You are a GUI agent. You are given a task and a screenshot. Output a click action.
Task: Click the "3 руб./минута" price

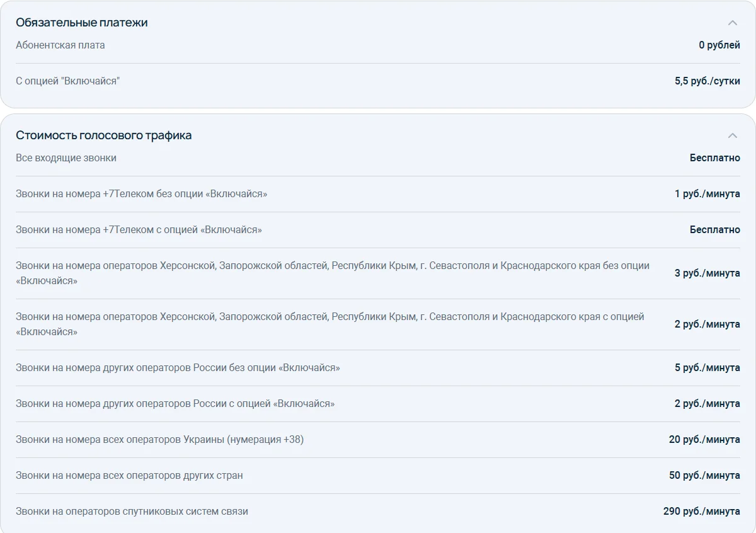[x=707, y=273]
